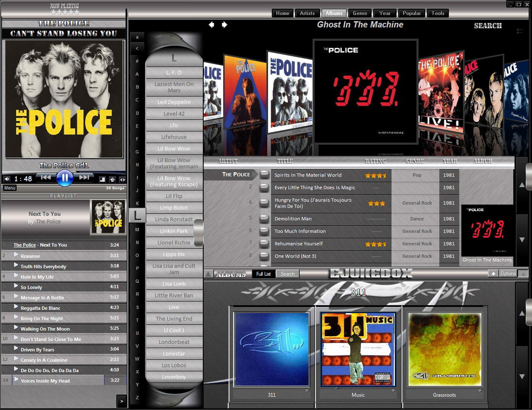Open the Music album cover by 311
This screenshot has width=532, height=410.
click(358, 350)
